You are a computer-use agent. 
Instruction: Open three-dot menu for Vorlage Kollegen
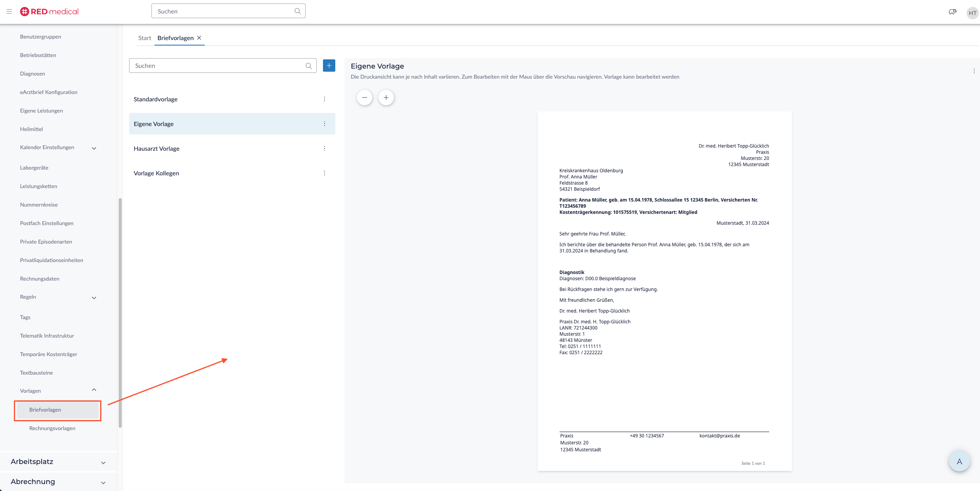324,173
